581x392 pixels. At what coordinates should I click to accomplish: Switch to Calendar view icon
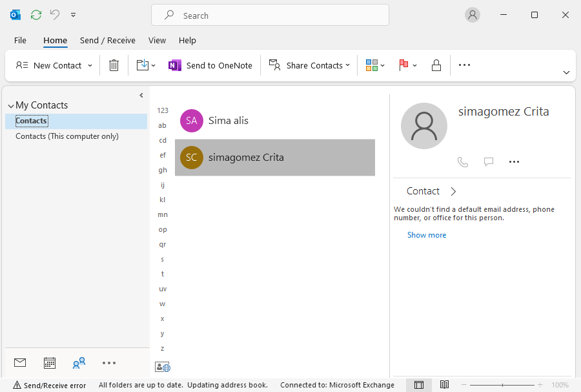click(x=50, y=363)
